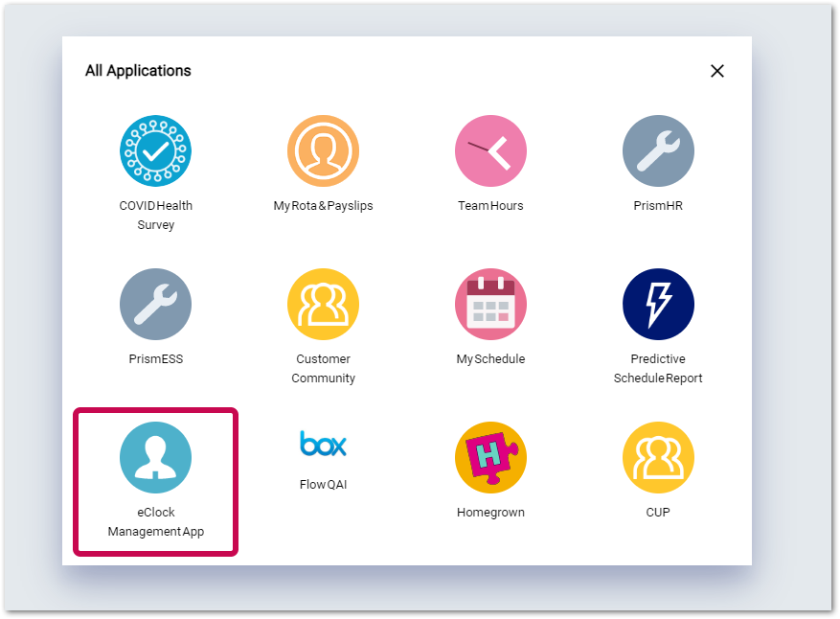Screen dimensions: 840x619
Task: Click the "All Applications" heading
Action: click(138, 71)
